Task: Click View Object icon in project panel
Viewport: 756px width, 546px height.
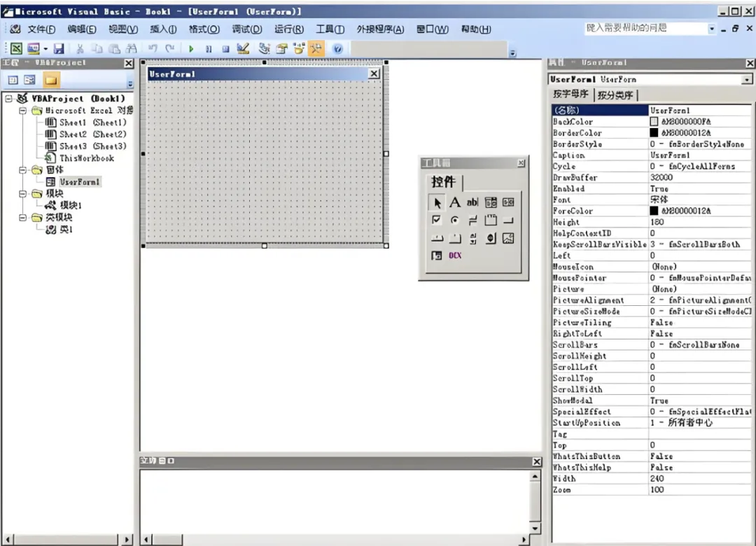Action: [x=30, y=80]
